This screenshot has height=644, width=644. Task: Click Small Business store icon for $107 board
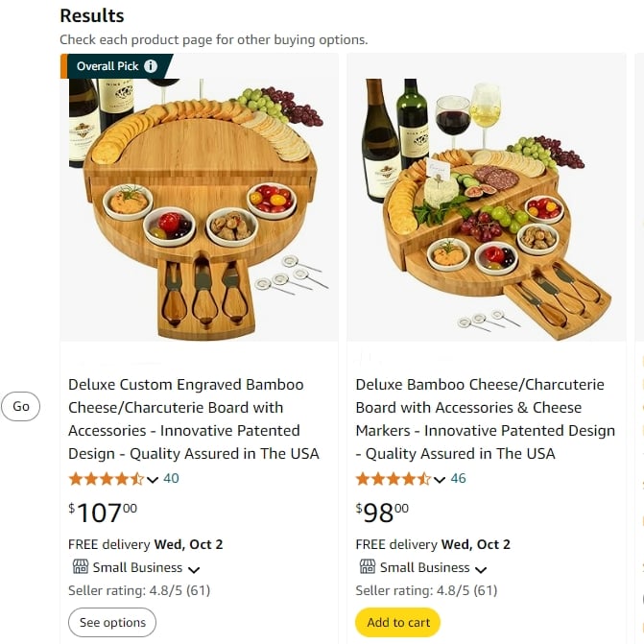(80, 567)
